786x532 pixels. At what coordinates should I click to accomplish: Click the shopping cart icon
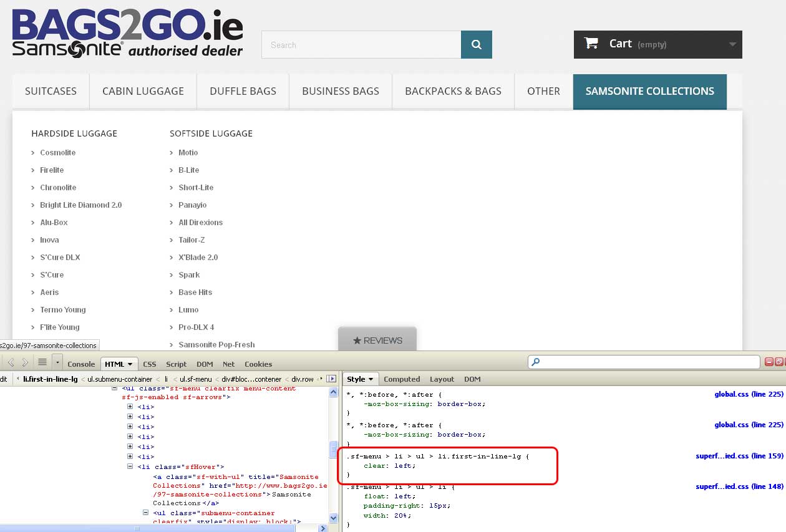[x=591, y=43]
